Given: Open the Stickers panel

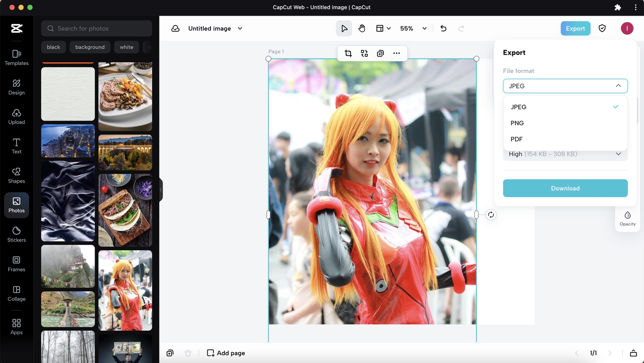Looking at the screenshot, I should click(x=17, y=234).
